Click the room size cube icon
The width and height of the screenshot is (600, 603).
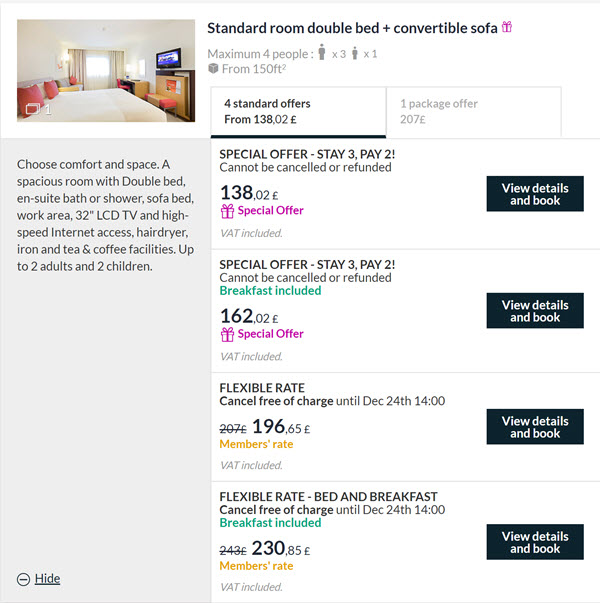point(213,68)
